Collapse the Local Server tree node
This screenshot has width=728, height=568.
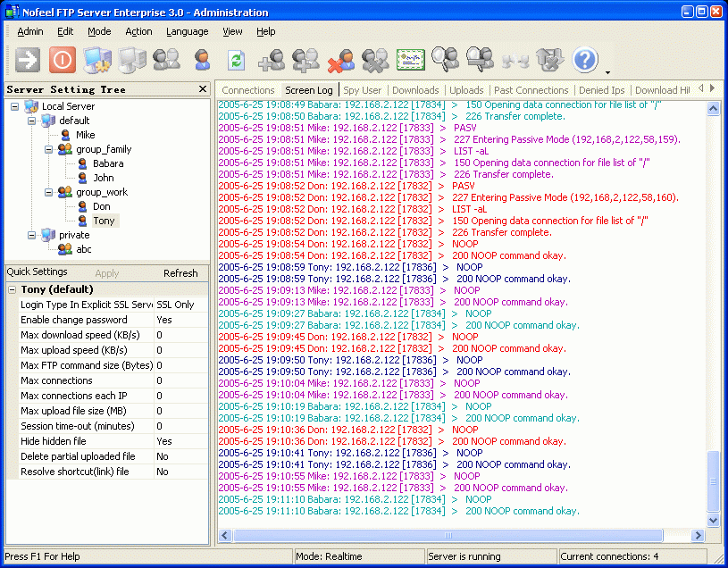click(x=15, y=106)
